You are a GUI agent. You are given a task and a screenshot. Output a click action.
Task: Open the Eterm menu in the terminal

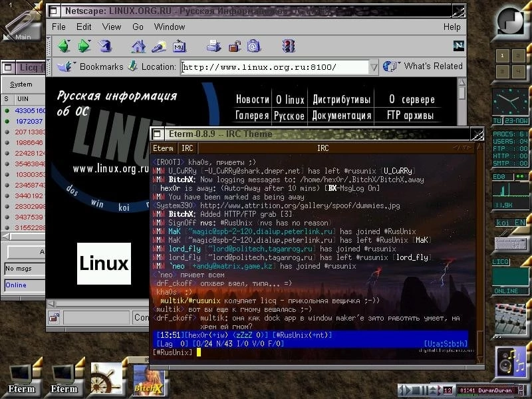click(x=163, y=148)
